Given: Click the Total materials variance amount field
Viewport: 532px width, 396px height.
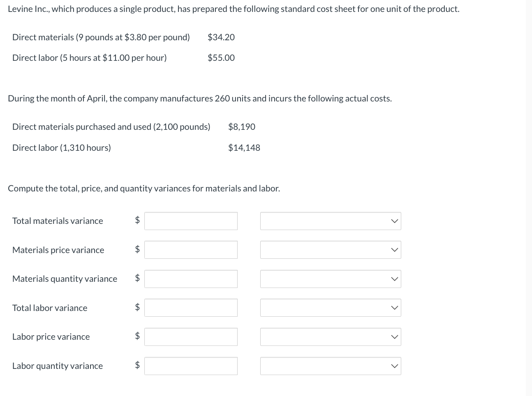Looking at the screenshot, I should [x=191, y=221].
